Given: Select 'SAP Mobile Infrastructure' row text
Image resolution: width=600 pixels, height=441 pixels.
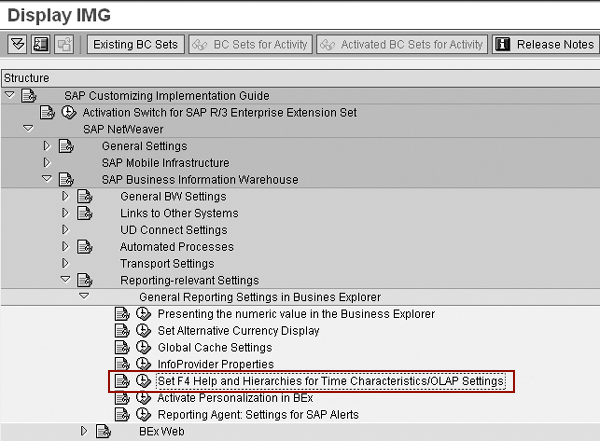Looking at the screenshot, I should click(x=165, y=163).
